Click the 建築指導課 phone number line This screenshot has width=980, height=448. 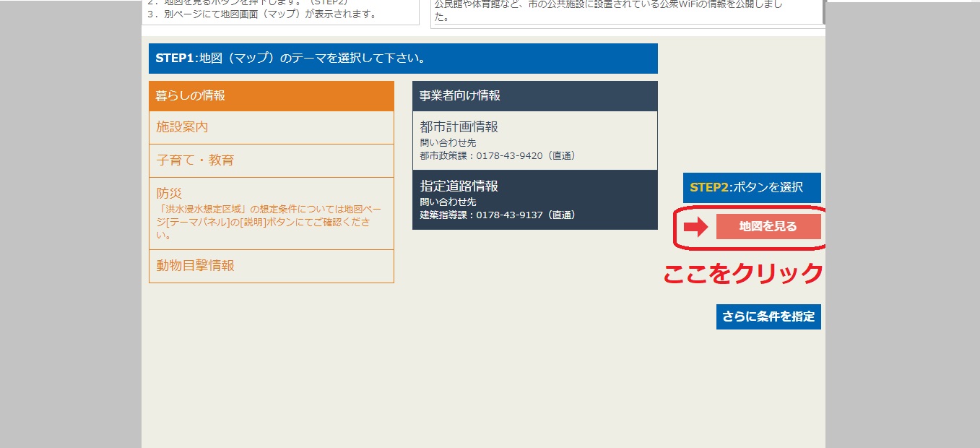pos(498,215)
